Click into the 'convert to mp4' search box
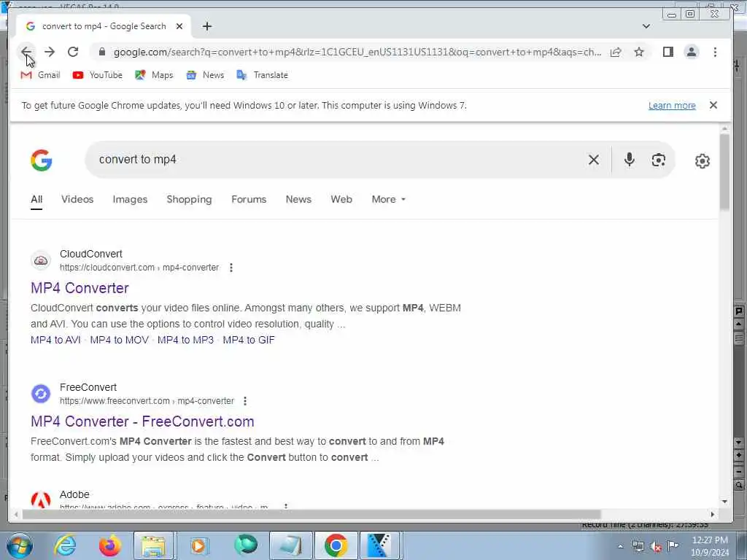The width and height of the screenshot is (747, 560). pos(333,160)
